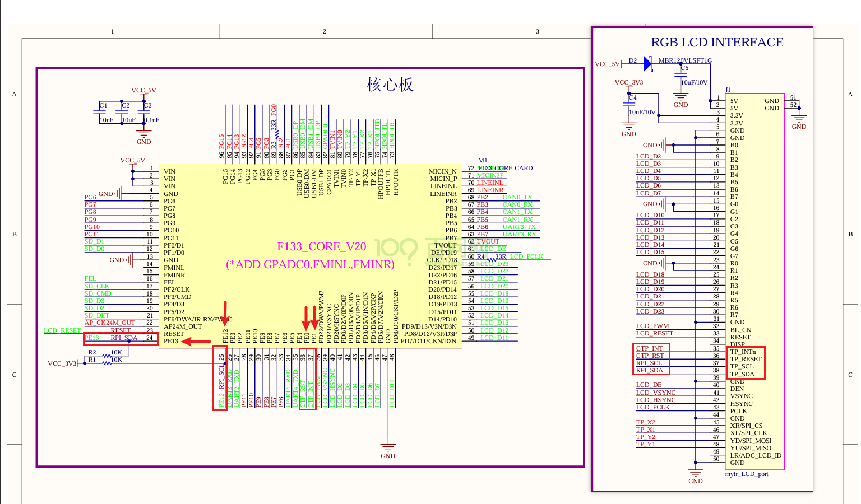Select the myir_LCD_port footprint label
This screenshot has height=504, width=861.
[x=746, y=474]
